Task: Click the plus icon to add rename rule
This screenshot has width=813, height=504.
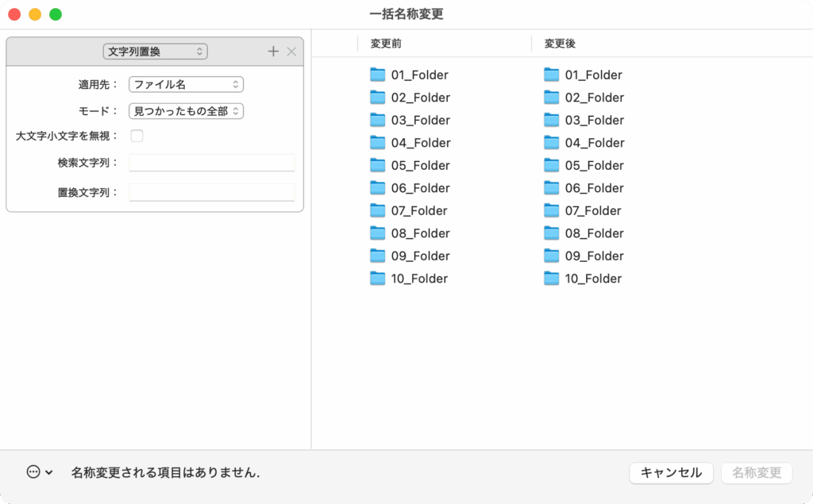Action: click(273, 52)
